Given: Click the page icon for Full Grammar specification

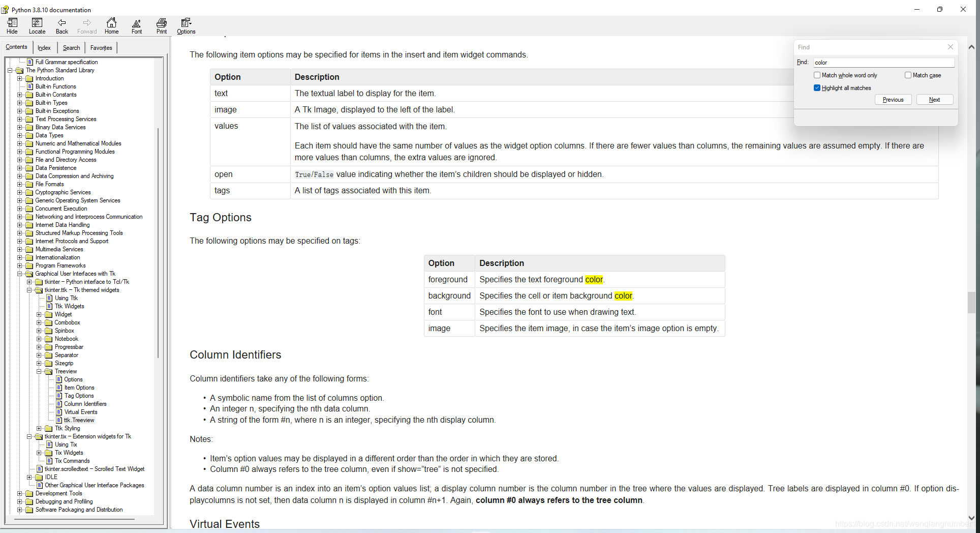Looking at the screenshot, I should coord(29,62).
